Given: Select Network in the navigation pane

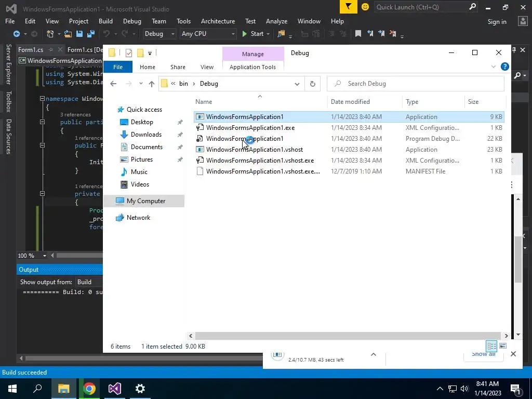Looking at the screenshot, I should (x=138, y=218).
